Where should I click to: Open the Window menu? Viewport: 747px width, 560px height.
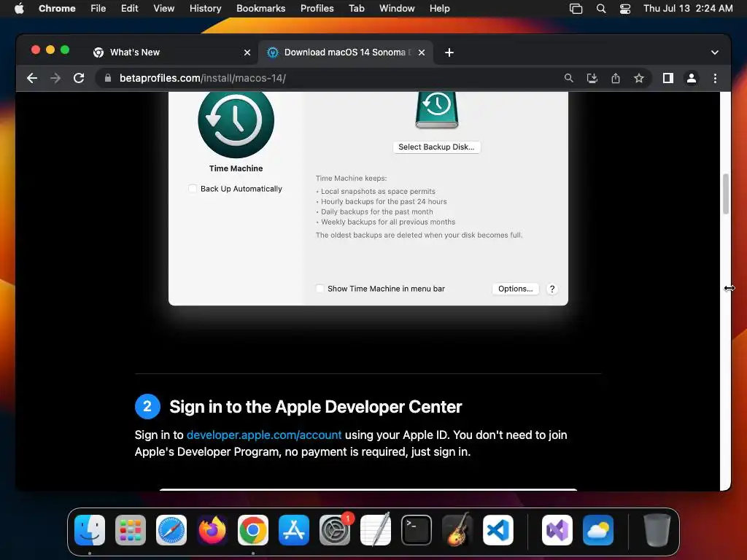pos(397,8)
